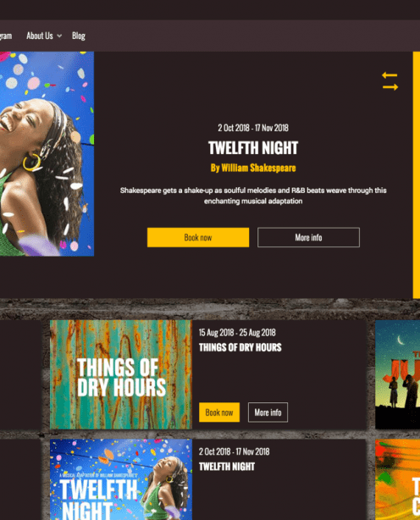Expand the About Us dropdown chevron
This screenshot has width=420, height=520.
pyautogui.click(x=59, y=36)
